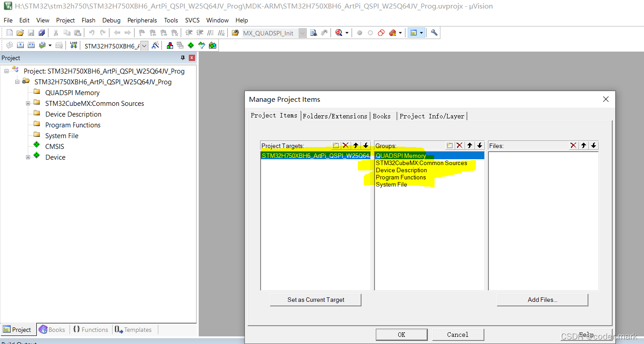Select Device Description in Groups list
644x344 pixels.
(401, 170)
